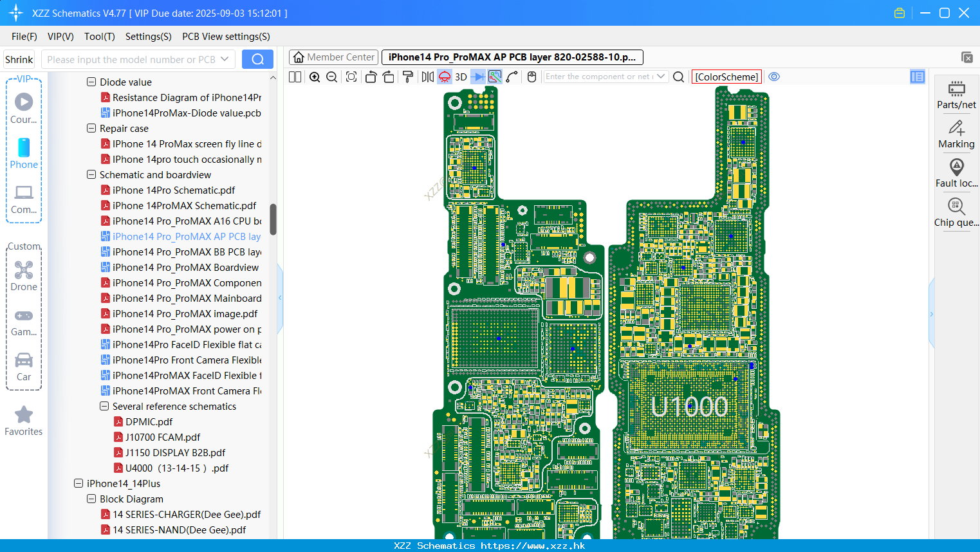Image resolution: width=980 pixels, height=552 pixels.
Task: Select the Phone category
Action: coord(24,153)
